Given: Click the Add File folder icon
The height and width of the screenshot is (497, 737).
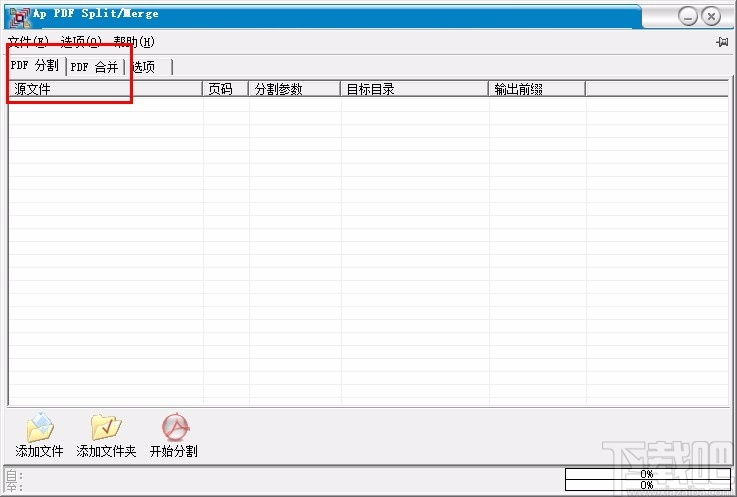Looking at the screenshot, I should pos(40,427).
